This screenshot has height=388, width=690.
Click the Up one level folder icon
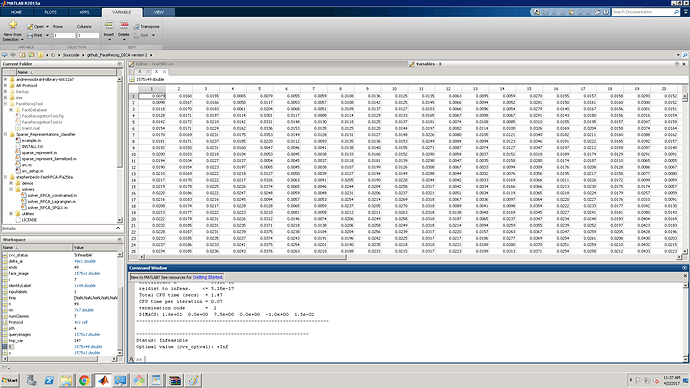(x=22, y=55)
